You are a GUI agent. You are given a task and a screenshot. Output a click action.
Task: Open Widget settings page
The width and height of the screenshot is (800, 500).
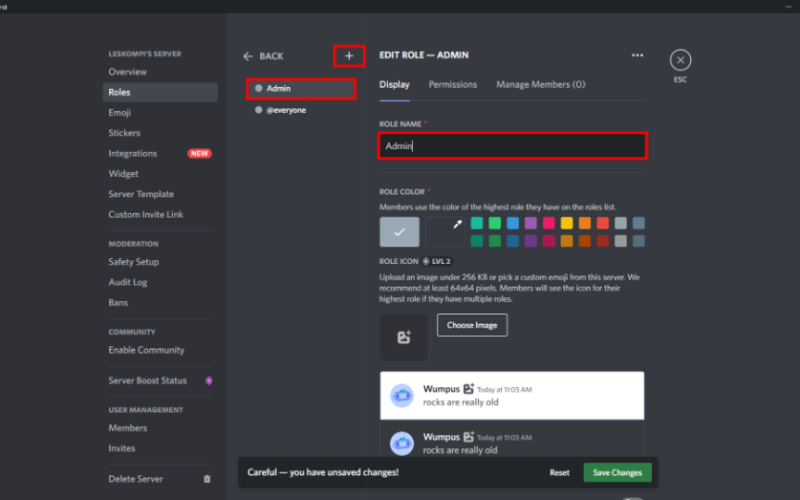[160, 174]
